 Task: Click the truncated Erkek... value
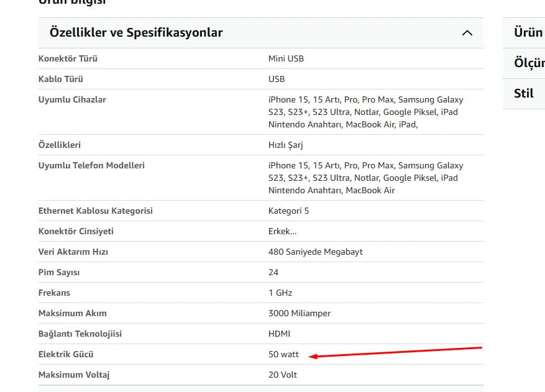coord(282,231)
